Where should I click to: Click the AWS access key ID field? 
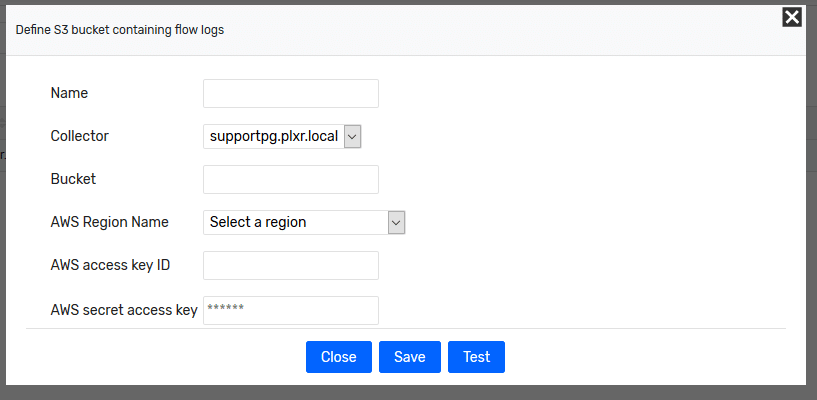[x=291, y=265]
